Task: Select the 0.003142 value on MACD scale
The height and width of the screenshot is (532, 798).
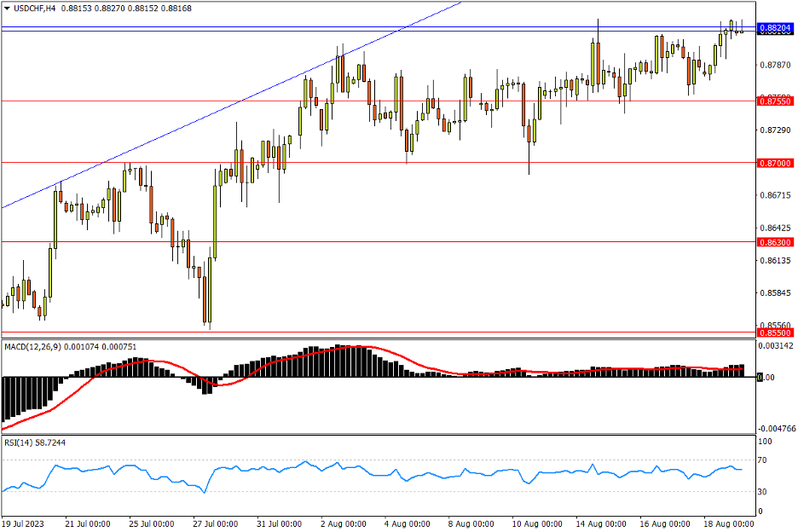Action: [775, 346]
